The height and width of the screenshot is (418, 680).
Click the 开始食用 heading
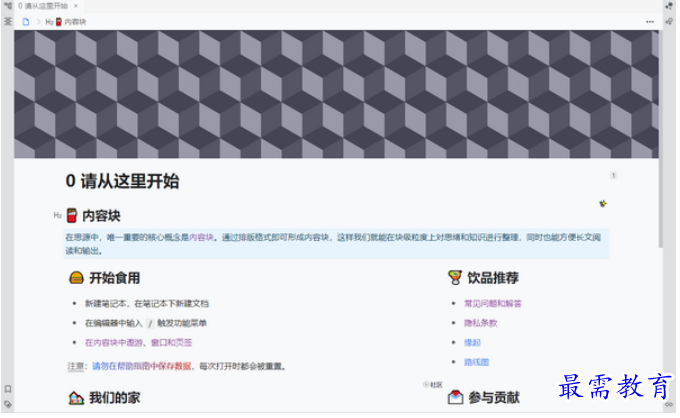click(x=115, y=279)
